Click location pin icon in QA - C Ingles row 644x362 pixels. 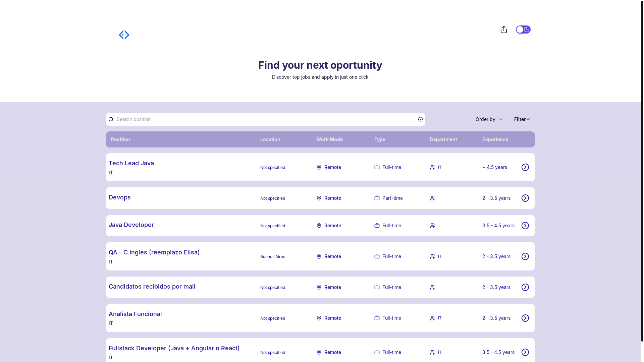(319, 256)
